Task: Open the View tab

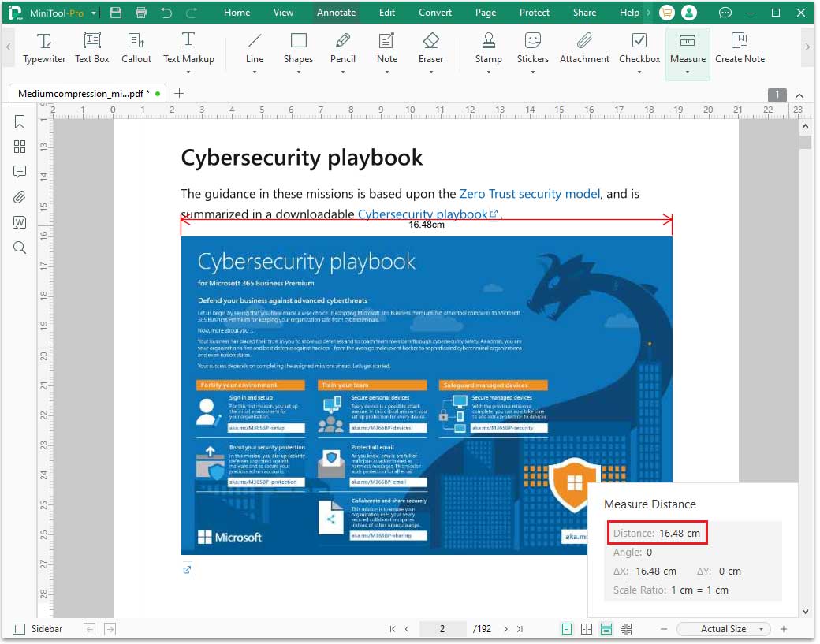Action: tap(283, 13)
